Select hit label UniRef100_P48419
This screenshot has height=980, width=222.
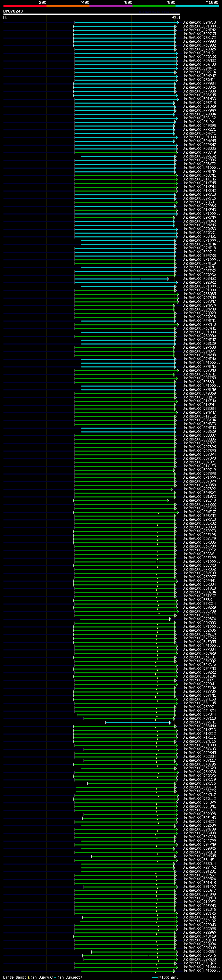point(199,937)
